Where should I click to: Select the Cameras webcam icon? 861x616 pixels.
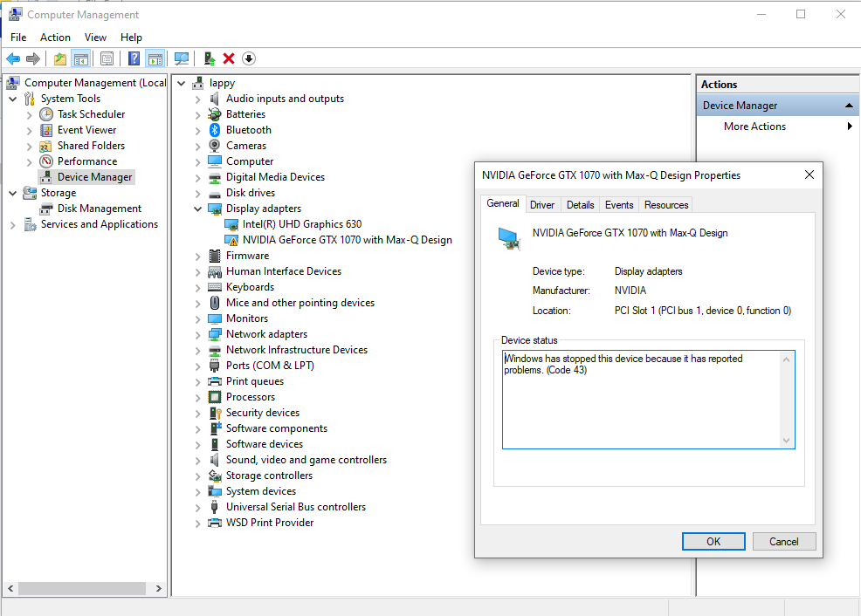[215, 146]
